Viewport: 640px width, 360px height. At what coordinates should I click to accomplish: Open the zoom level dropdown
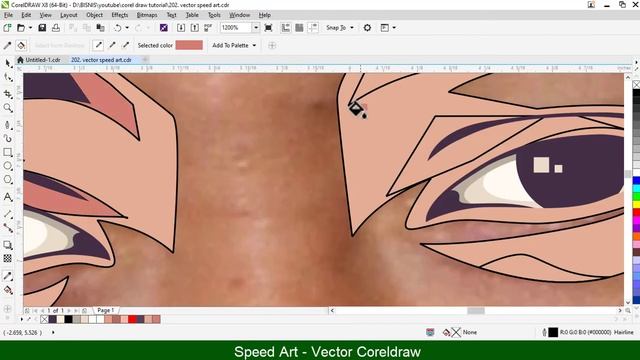[256, 28]
